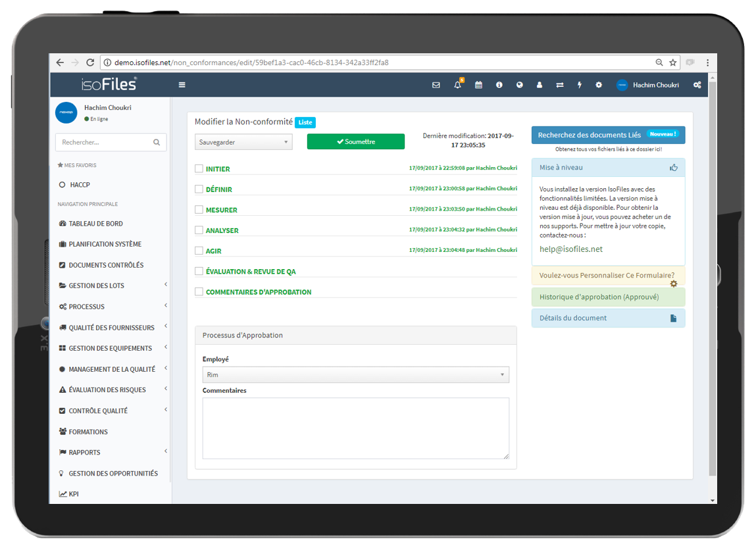Enable the AGIR checkbox
The width and height of the screenshot is (756, 548).
point(199,251)
